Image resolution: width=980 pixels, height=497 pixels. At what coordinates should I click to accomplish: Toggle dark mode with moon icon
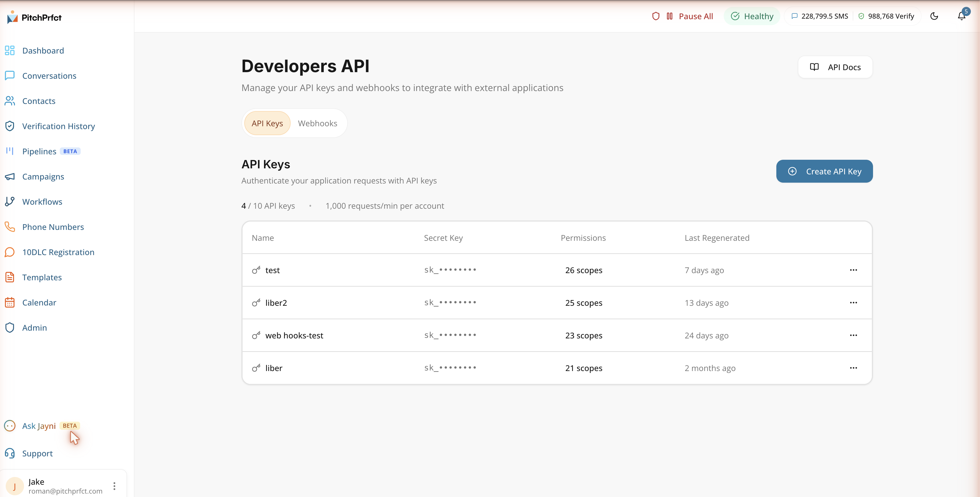934,16
